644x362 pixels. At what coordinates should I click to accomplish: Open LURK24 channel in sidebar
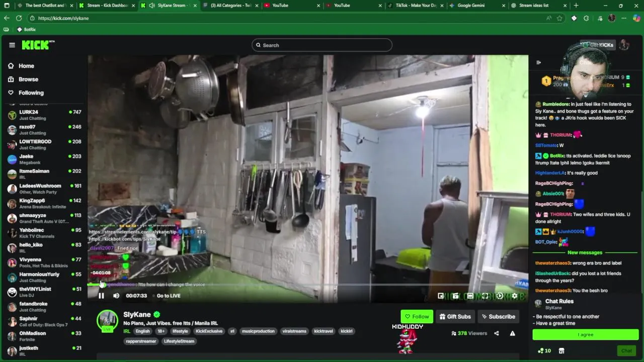pos(44,115)
